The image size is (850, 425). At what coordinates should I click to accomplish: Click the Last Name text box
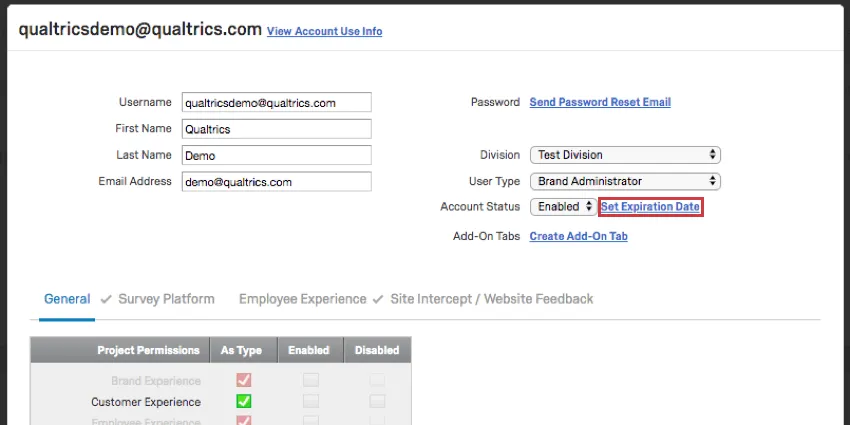point(276,155)
